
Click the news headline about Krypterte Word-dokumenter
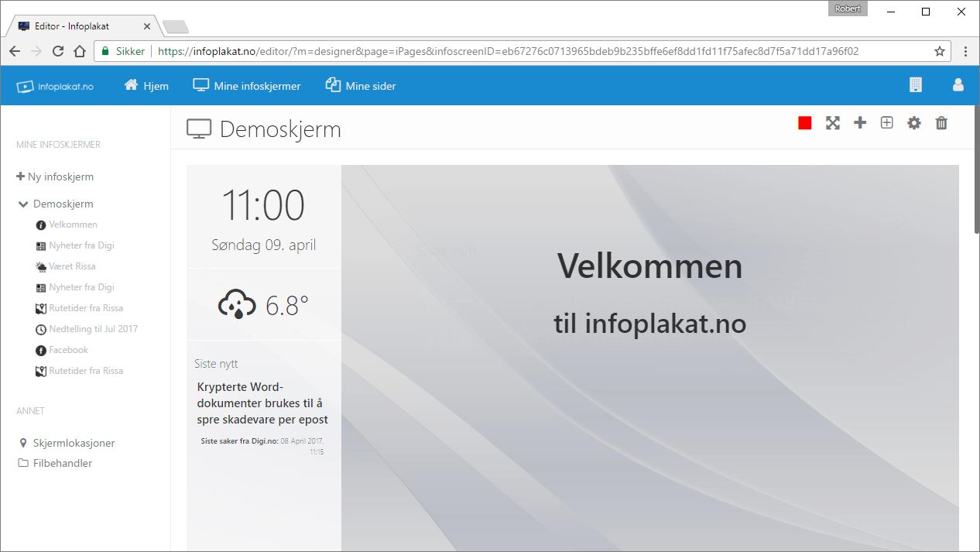262,403
